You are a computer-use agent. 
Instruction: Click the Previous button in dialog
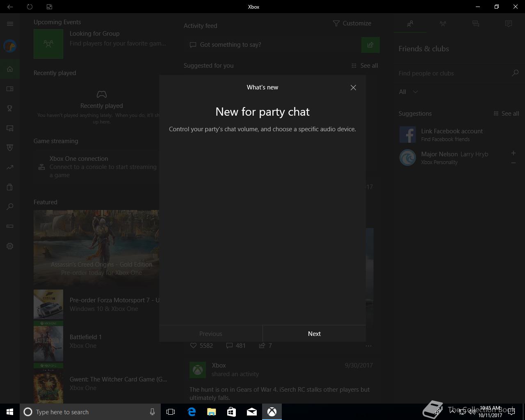[x=211, y=333]
